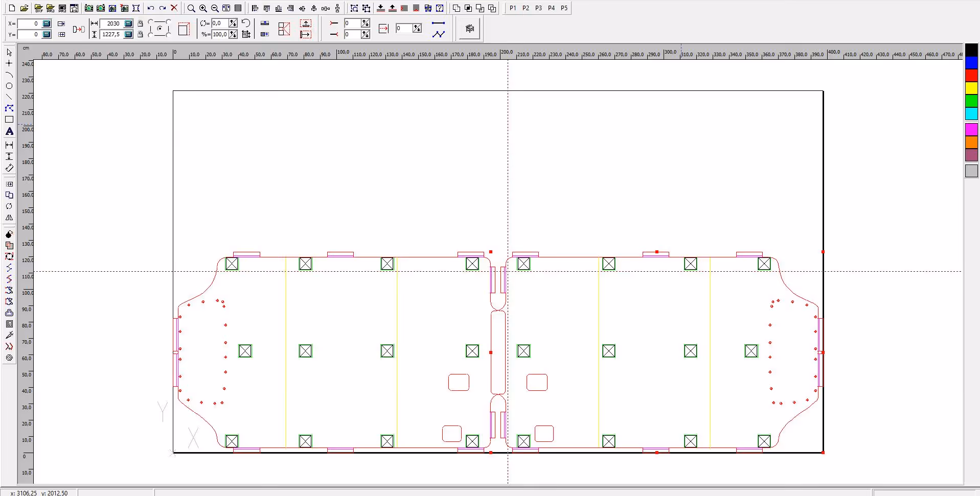
Task: Pick the green color swatch
Action: click(x=971, y=101)
